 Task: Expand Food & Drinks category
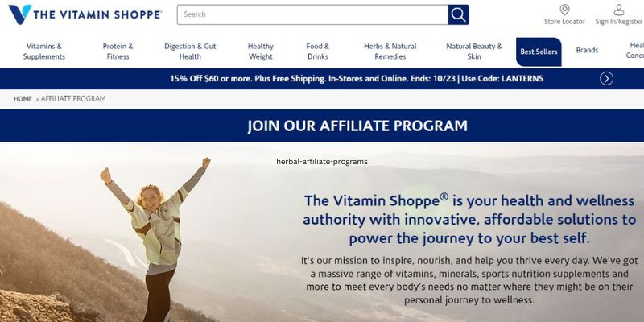click(x=317, y=52)
